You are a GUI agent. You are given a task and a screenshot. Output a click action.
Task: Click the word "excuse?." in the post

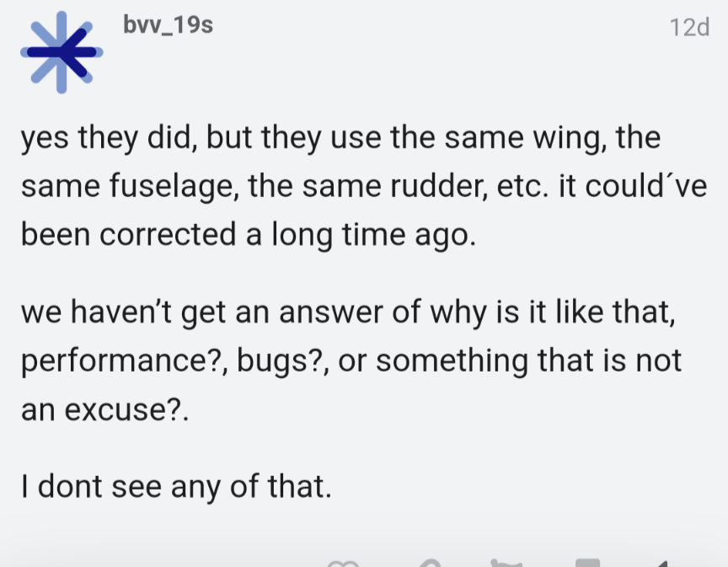(126, 410)
